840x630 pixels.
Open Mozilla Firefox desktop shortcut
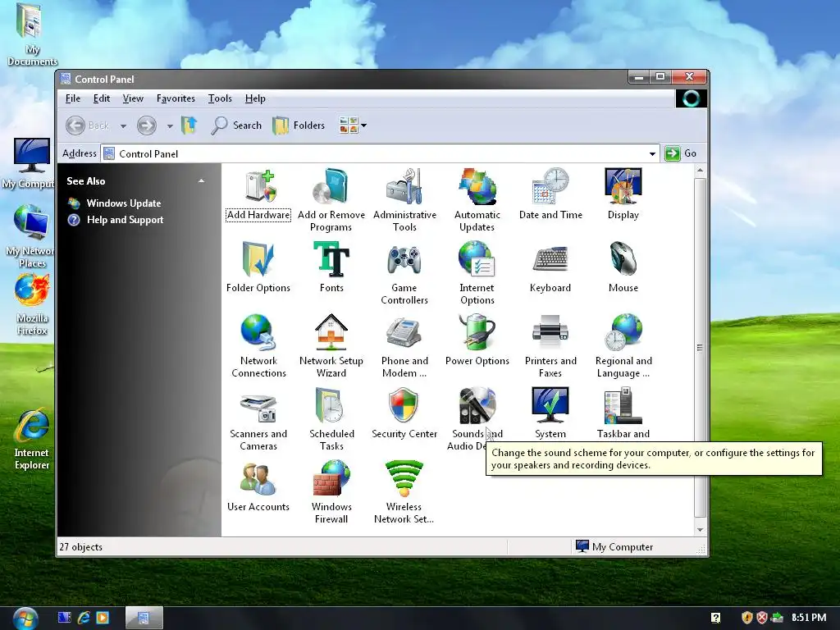click(x=32, y=304)
